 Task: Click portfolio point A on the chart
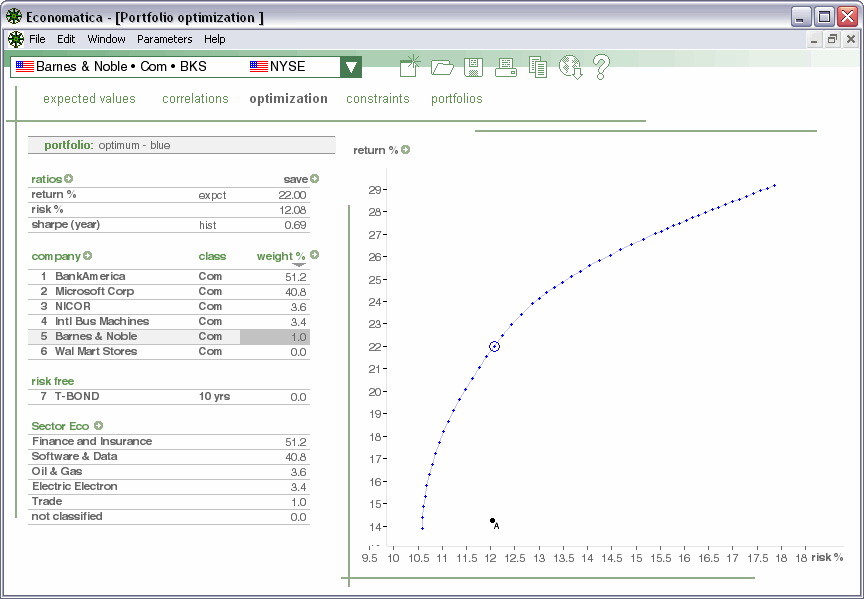pyautogui.click(x=492, y=520)
